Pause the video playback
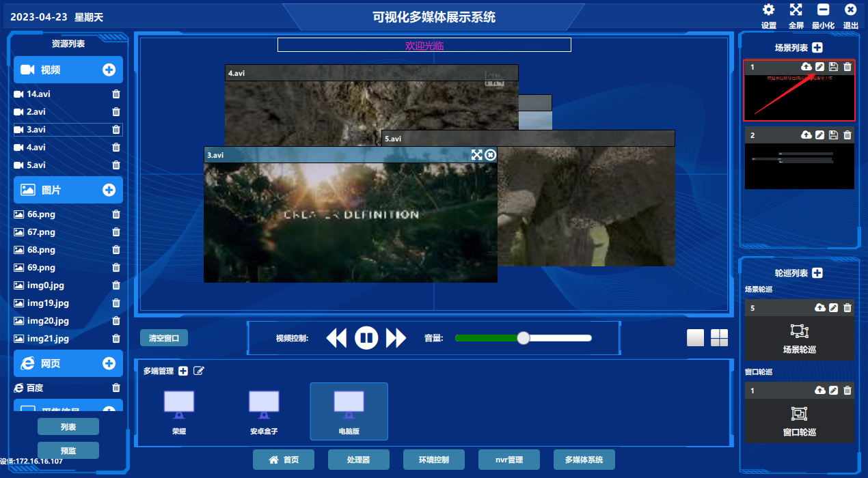868x478 pixels. pos(366,338)
